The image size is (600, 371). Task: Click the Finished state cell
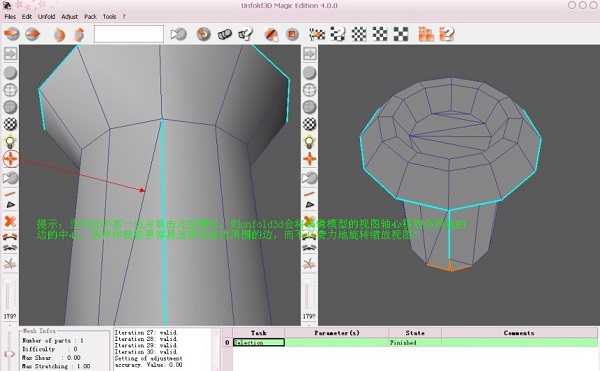[x=415, y=342]
